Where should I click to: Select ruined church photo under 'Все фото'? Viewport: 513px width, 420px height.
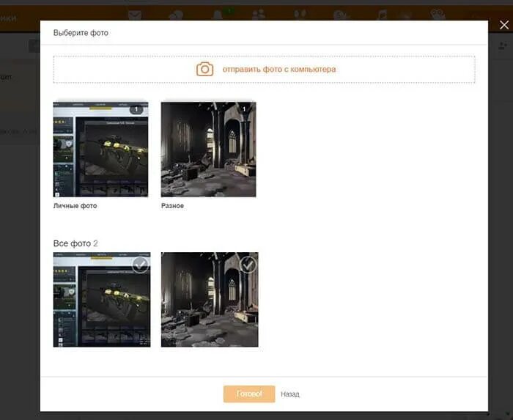click(x=210, y=300)
